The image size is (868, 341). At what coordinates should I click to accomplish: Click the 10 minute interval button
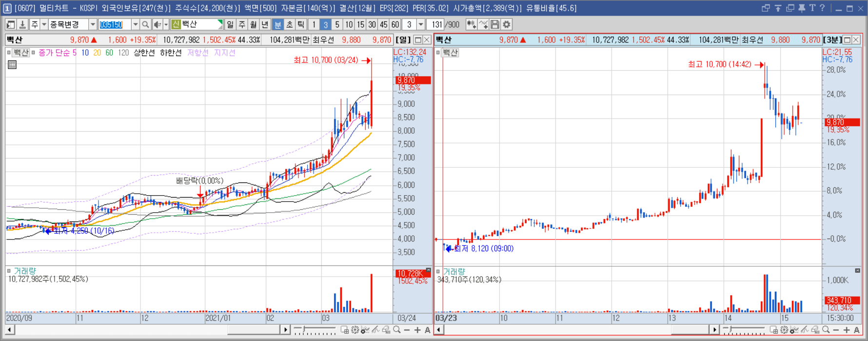pyautogui.click(x=349, y=24)
